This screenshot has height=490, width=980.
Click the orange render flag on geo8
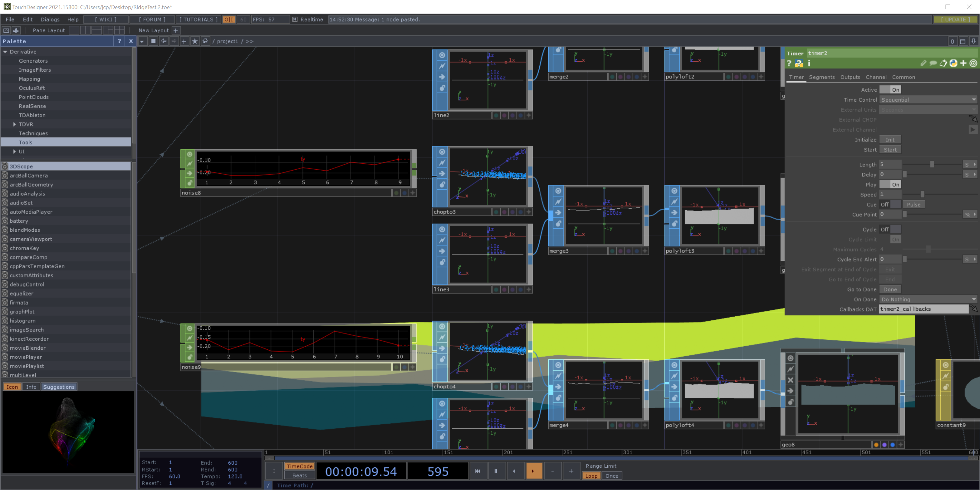click(876, 444)
